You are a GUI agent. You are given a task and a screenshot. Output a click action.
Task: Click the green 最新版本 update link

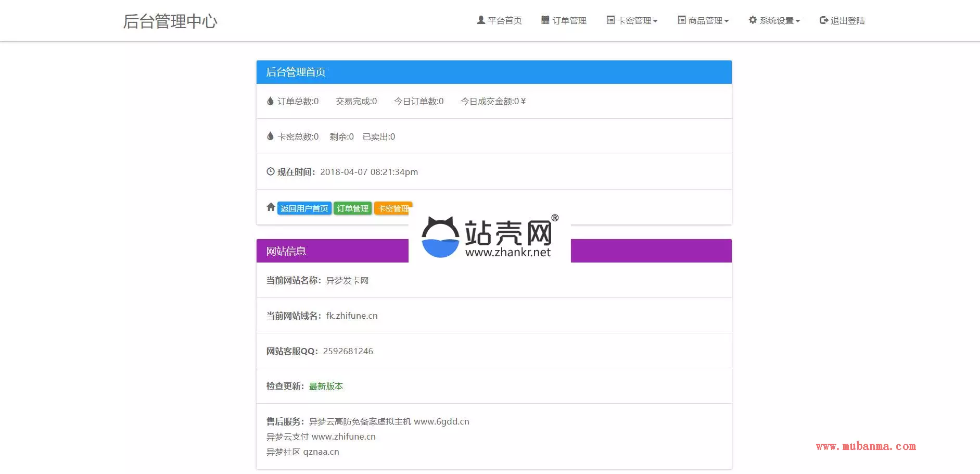326,386
